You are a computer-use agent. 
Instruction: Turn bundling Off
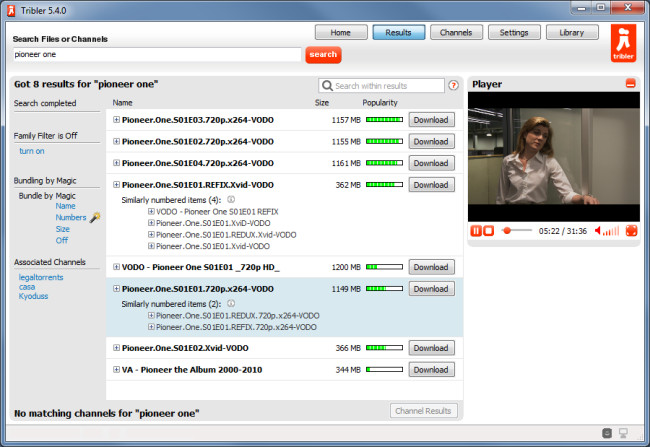[62, 241]
